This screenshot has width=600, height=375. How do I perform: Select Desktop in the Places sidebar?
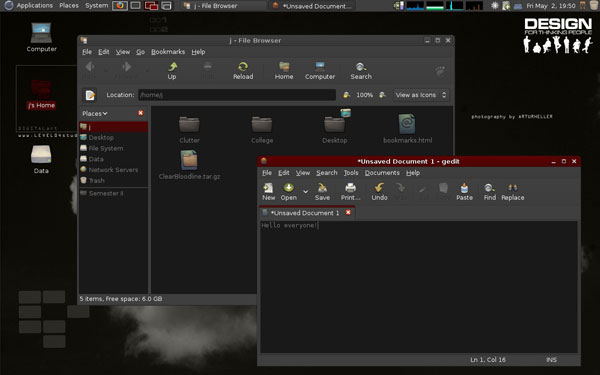click(x=114, y=137)
